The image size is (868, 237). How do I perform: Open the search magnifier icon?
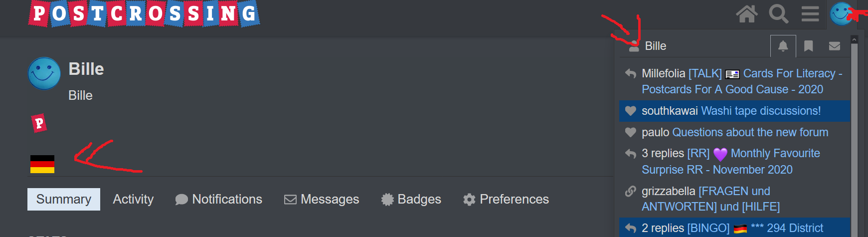coord(778,14)
